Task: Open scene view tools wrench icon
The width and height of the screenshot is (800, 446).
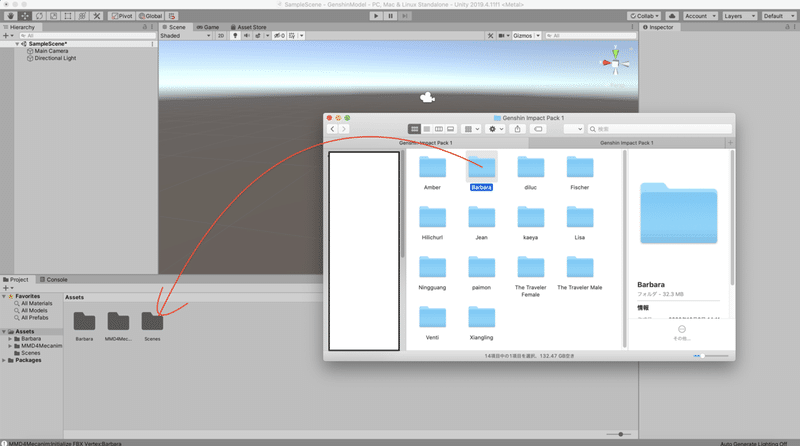Action: pos(490,36)
